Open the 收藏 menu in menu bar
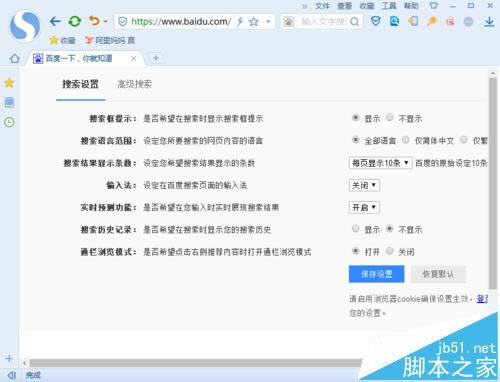Viewport: 500px width, 382px height. pos(367,6)
